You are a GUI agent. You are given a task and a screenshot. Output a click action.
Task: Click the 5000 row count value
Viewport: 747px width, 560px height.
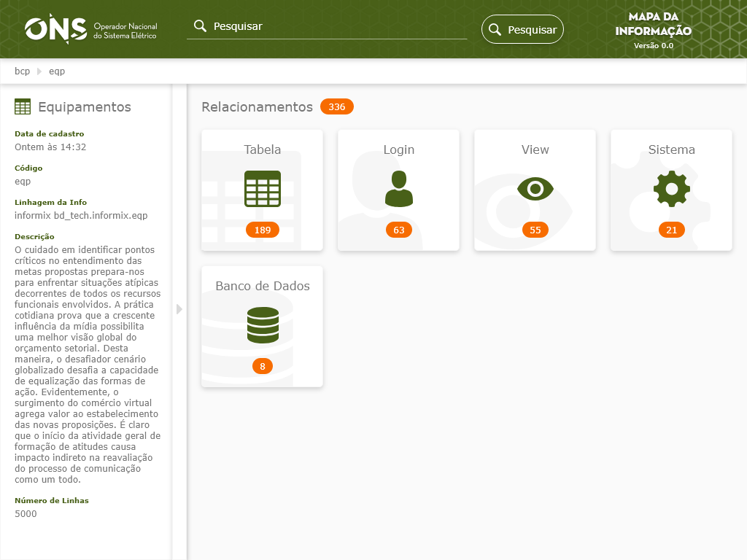(x=26, y=514)
